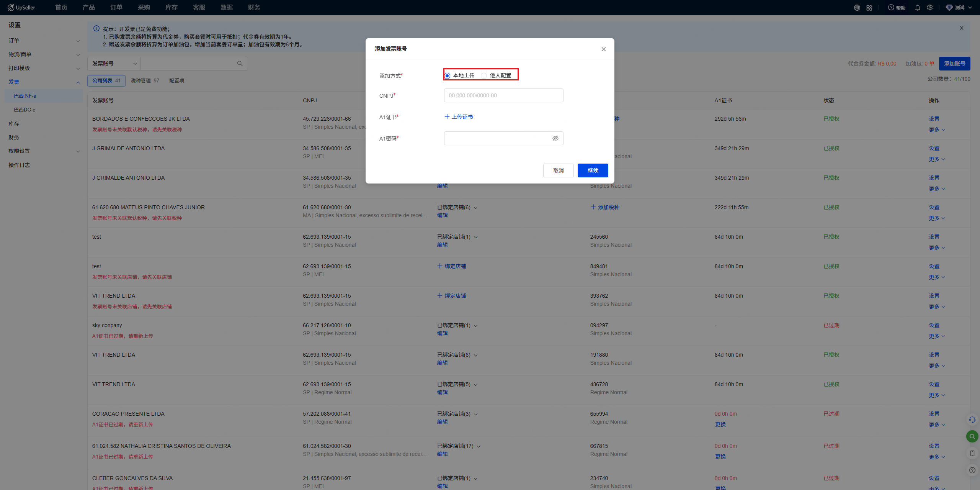The height and width of the screenshot is (490, 980).
Task: Open 财务 in top navigation
Action: click(x=254, y=8)
